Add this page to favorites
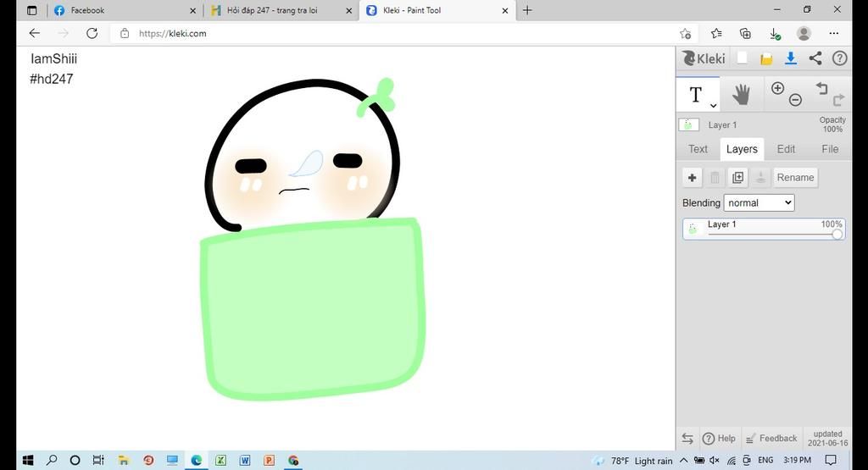 coord(685,34)
